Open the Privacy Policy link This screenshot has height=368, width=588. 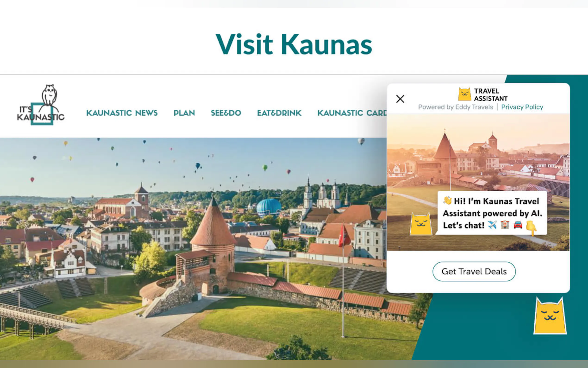tap(522, 107)
